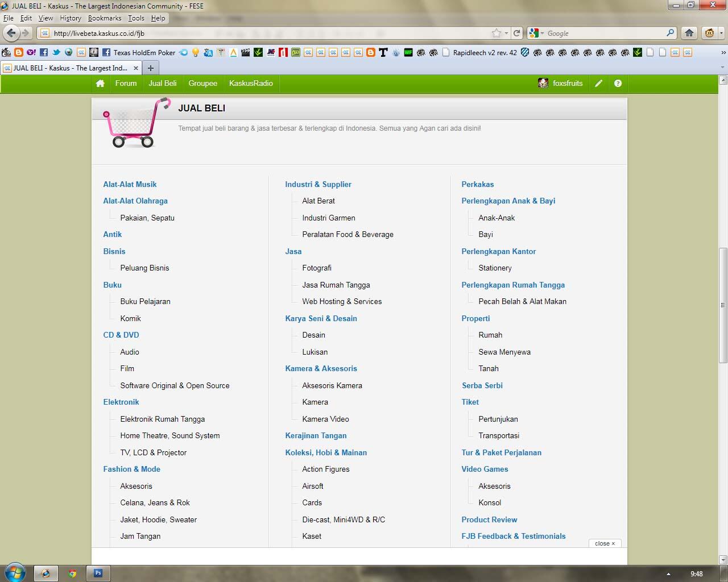Open the Properti category
The width and height of the screenshot is (728, 582).
tap(475, 318)
